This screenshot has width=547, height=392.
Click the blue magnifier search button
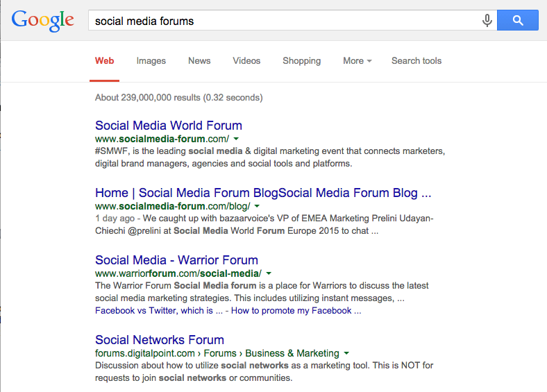(x=518, y=21)
